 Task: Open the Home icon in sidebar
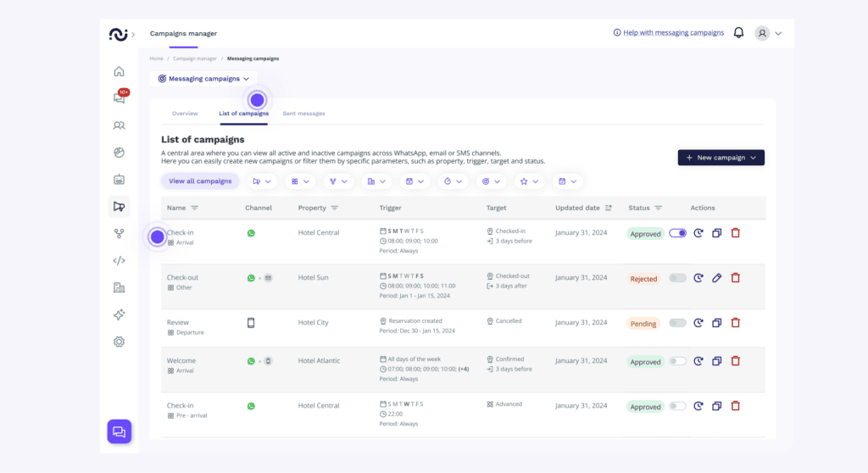click(119, 71)
